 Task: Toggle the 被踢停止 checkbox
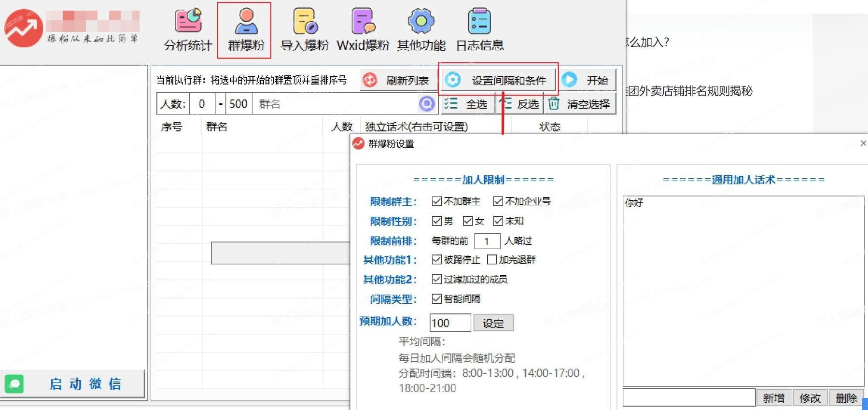[437, 260]
